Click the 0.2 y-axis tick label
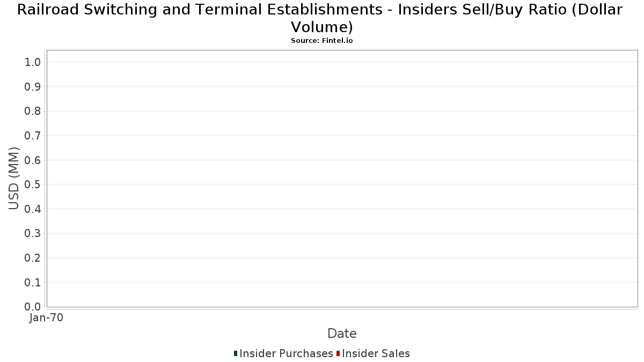 tap(33, 258)
